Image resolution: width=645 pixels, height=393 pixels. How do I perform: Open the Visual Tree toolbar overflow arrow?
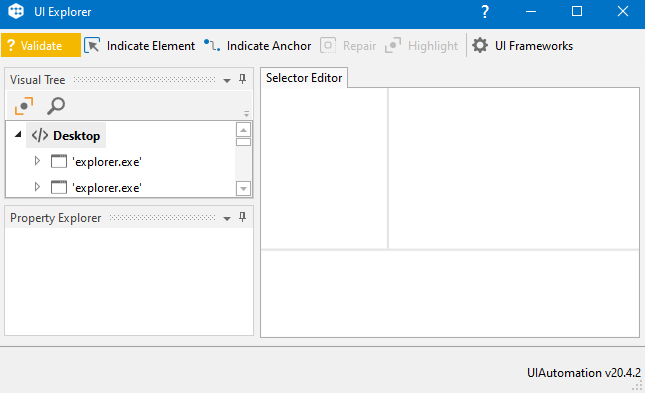[x=246, y=114]
